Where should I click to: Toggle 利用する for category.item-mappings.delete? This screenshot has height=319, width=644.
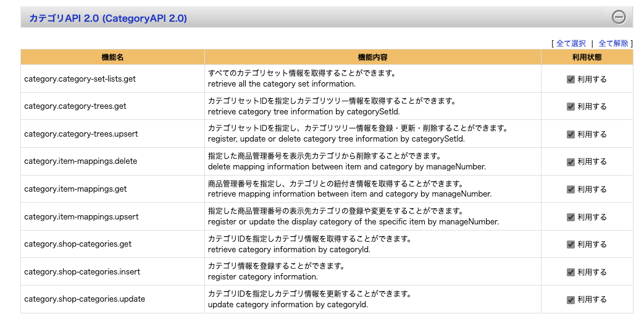(571, 161)
